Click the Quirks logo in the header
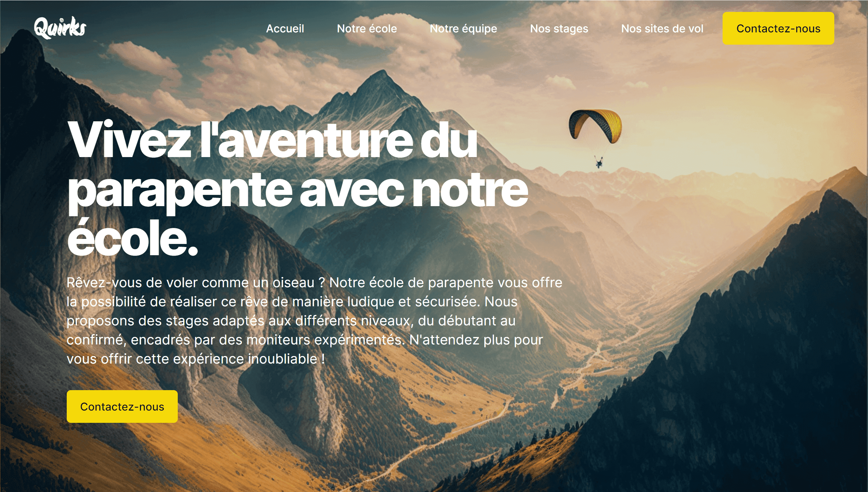 click(x=60, y=28)
